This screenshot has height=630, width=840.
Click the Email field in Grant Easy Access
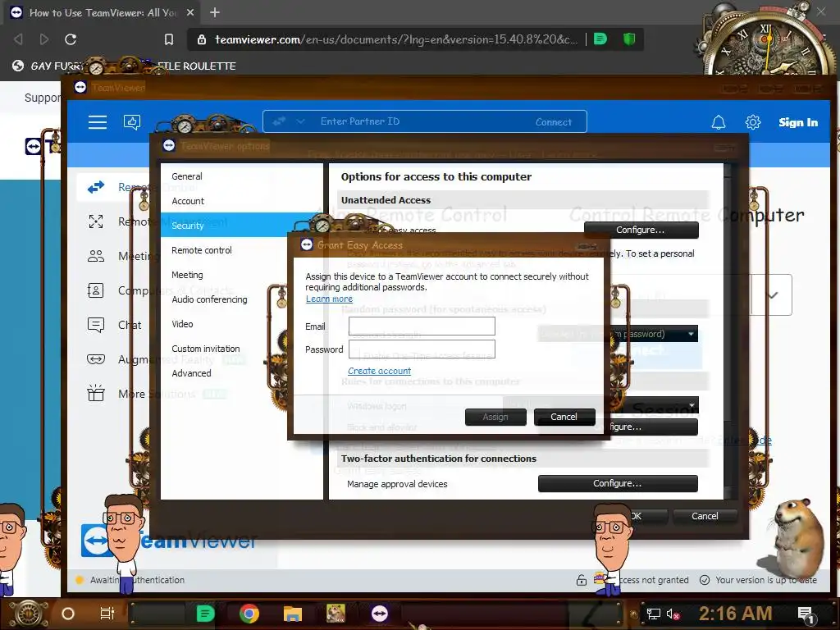[422, 326]
